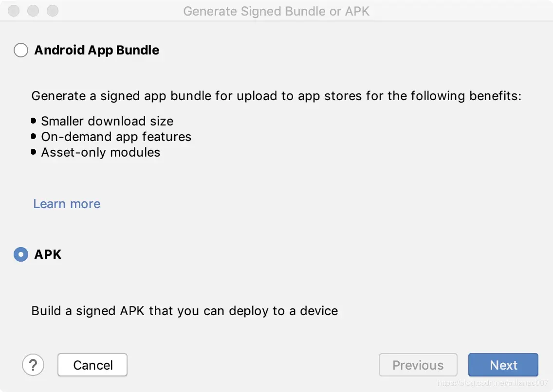Open the Learn more link
This screenshot has width=553, height=392.
point(67,204)
